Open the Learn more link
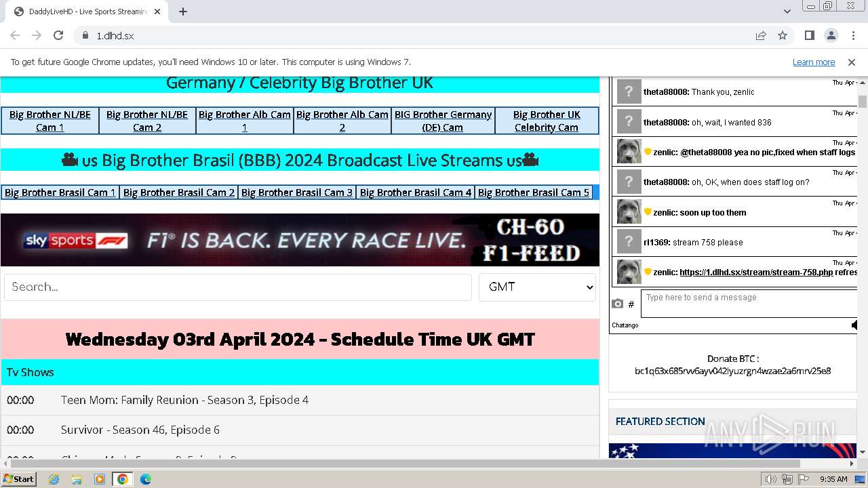Screen dimensions: 868x488 coord(814,62)
